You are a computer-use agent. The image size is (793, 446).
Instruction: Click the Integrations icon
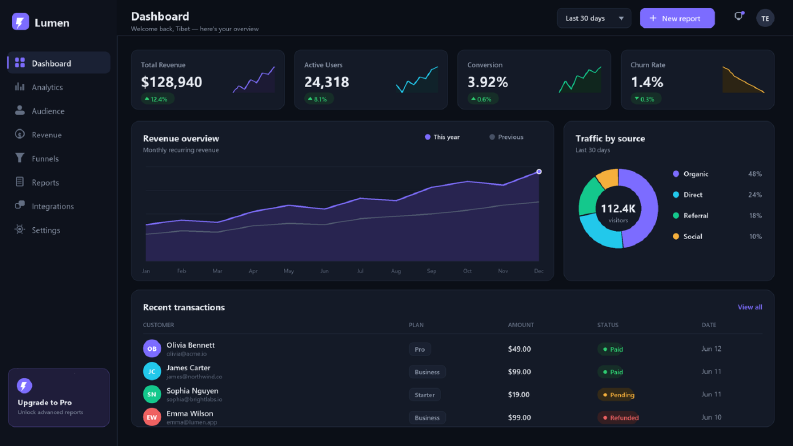click(x=20, y=205)
